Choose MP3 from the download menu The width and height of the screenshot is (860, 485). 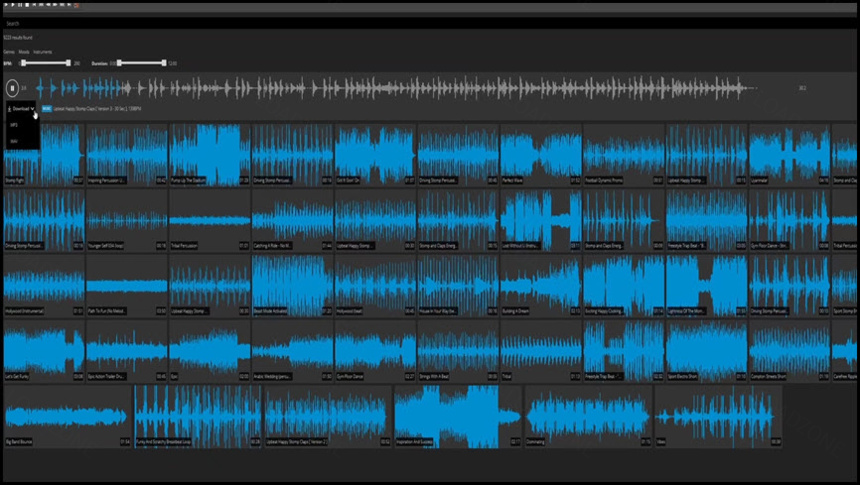(14, 125)
